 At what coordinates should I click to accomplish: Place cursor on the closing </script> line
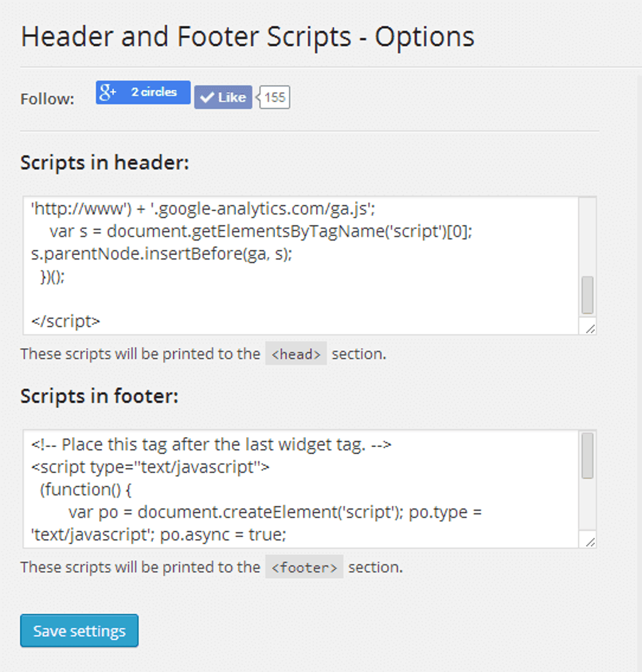[65, 321]
